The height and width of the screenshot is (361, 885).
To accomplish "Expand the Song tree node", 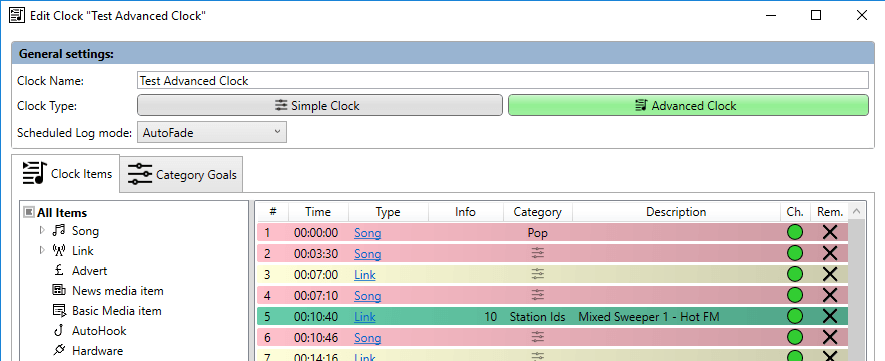I will (42, 231).
